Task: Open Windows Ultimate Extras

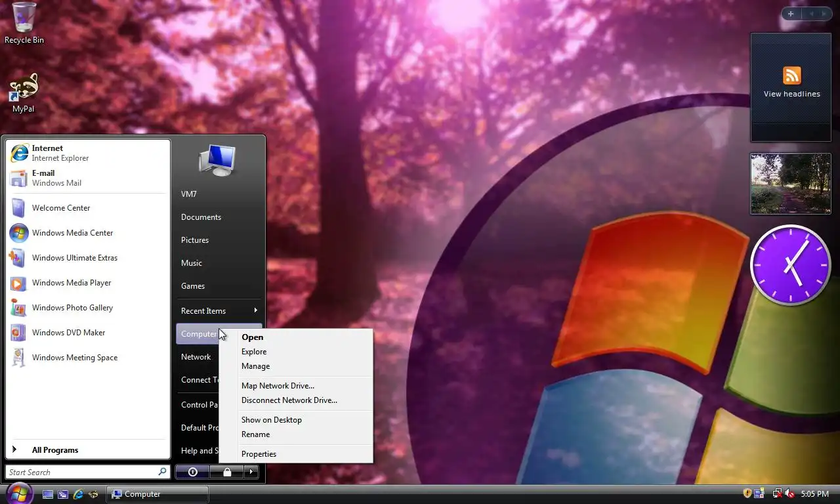Action: coord(87,258)
